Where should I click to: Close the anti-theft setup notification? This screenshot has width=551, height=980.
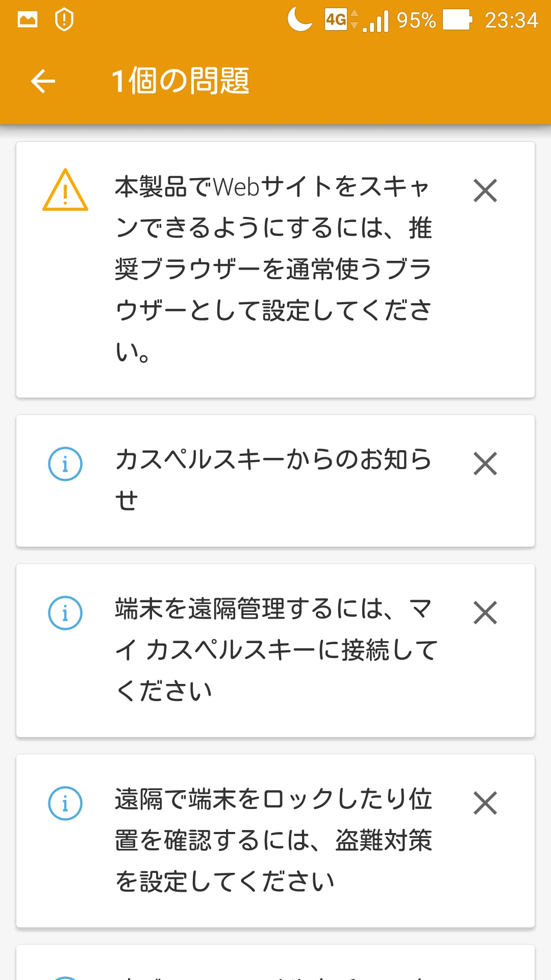click(x=485, y=803)
